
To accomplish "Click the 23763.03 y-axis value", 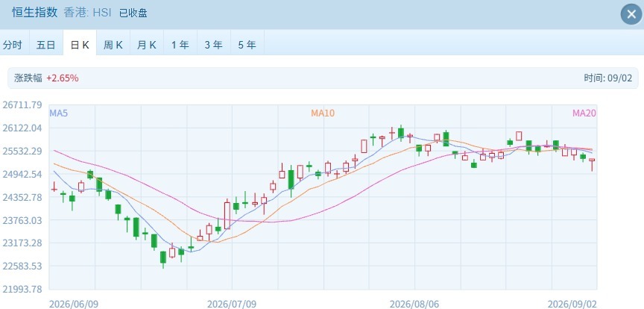I will [x=22, y=220].
